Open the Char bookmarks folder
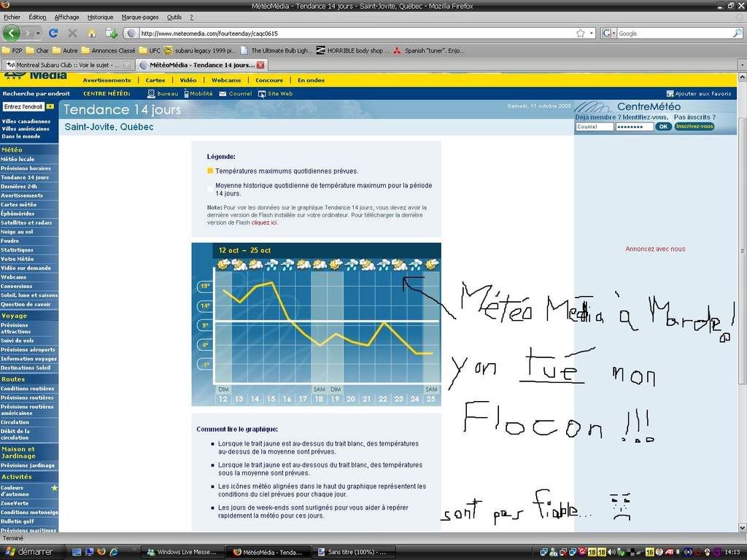Image resolution: width=747 pixels, height=560 pixels. coord(38,50)
